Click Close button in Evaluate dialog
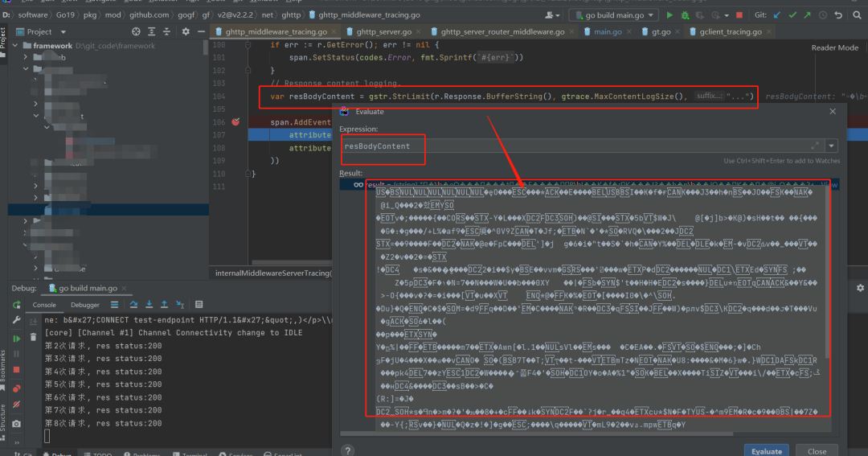868x456 pixels. point(817,450)
